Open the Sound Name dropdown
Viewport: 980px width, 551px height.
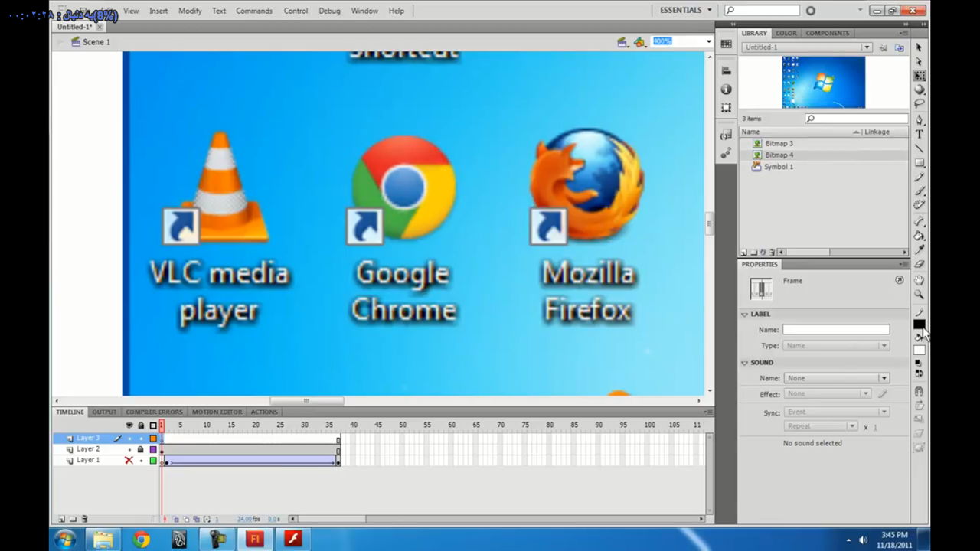836,378
